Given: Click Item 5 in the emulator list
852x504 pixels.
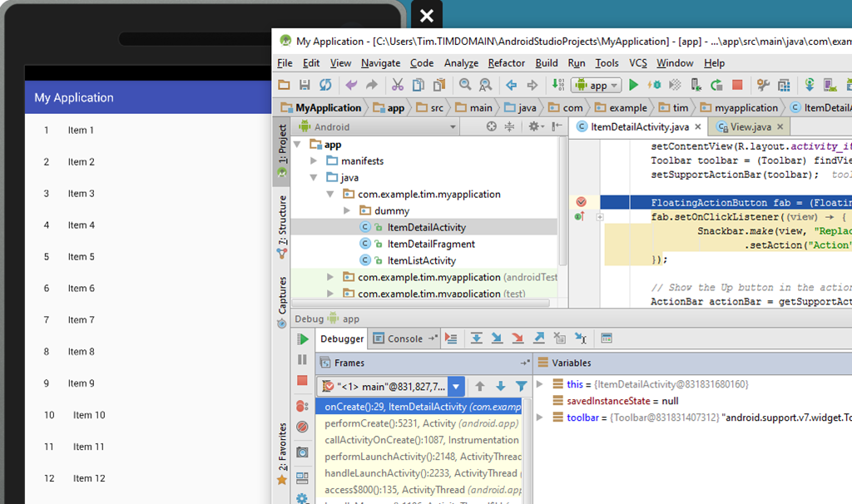Looking at the screenshot, I should click(81, 256).
